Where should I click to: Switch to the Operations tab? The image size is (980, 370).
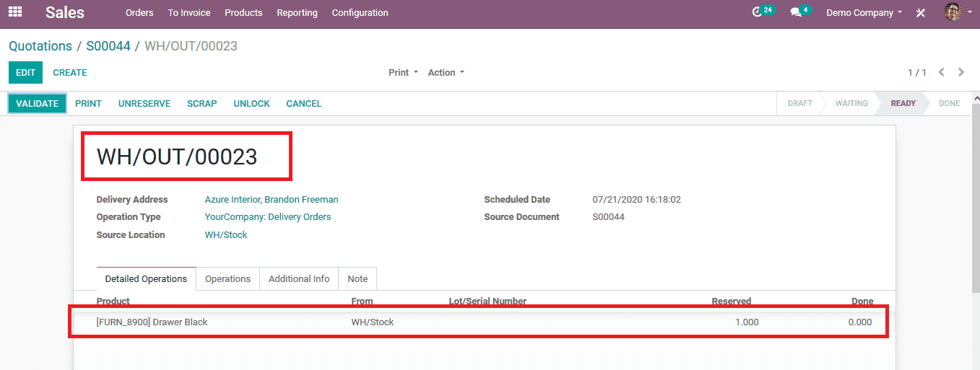click(227, 279)
